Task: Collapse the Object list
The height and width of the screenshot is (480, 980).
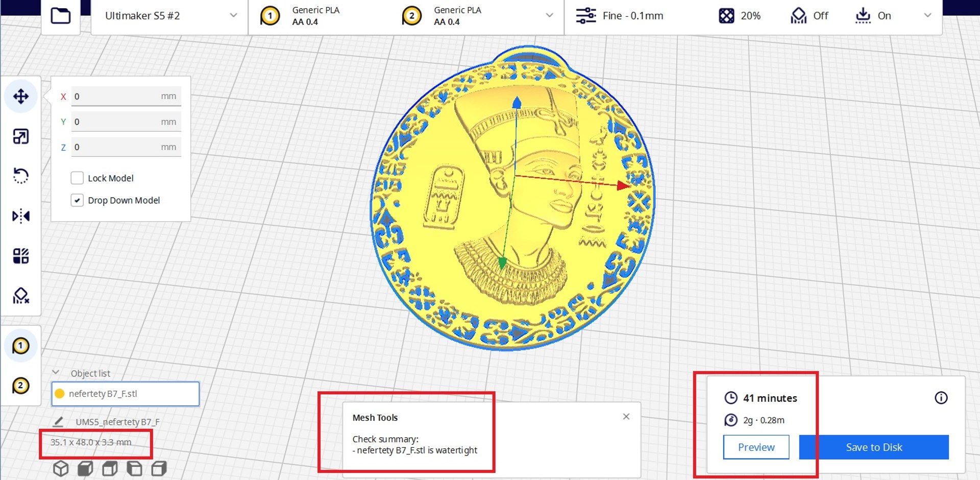Action: click(56, 373)
